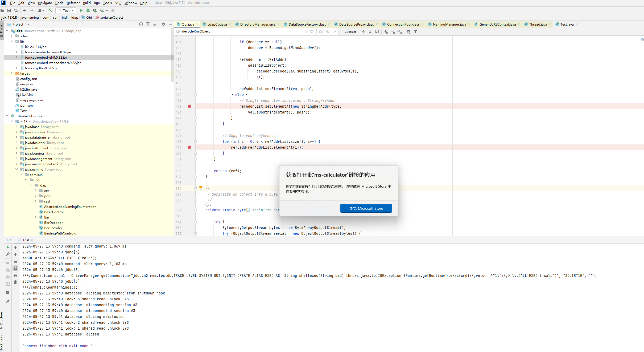This screenshot has height=352, width=644.
Task: Expand h2-2.1.214.jar node
Action: (x=16, y=47)
